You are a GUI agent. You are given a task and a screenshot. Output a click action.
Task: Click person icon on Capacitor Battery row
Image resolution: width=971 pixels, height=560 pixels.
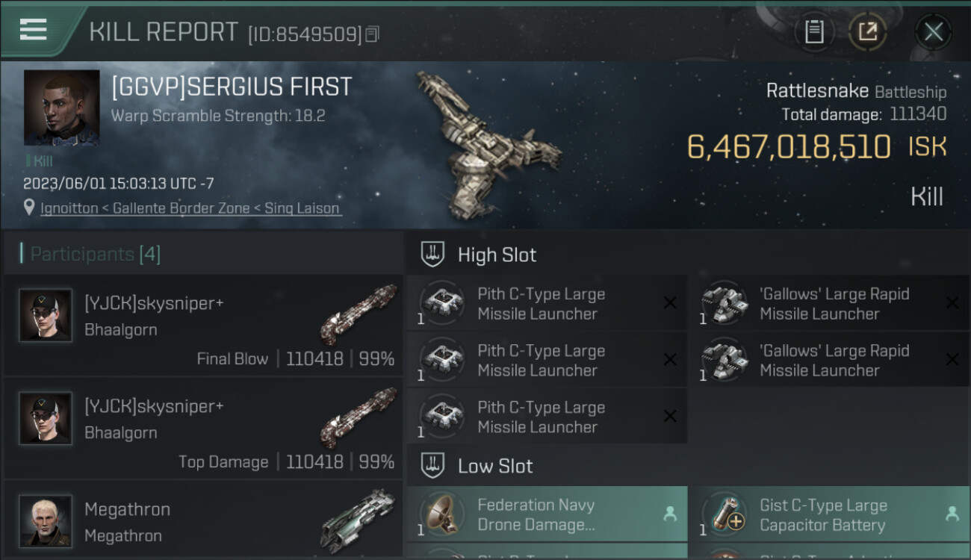(952, 514)
